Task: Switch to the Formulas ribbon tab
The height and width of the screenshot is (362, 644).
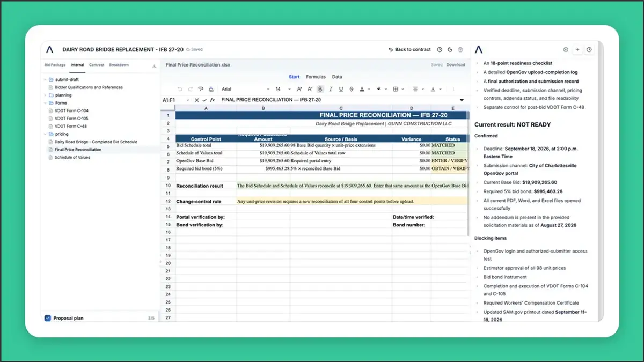Action: coord(316,77)
